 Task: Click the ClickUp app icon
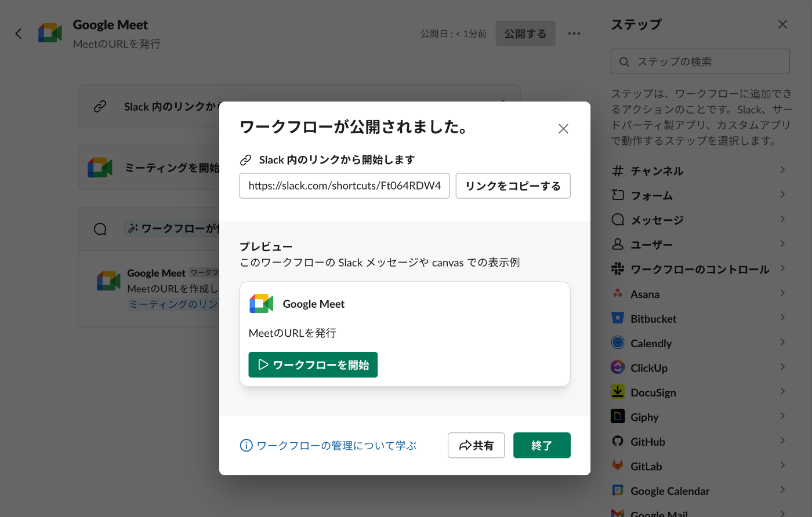click(618, 367)
